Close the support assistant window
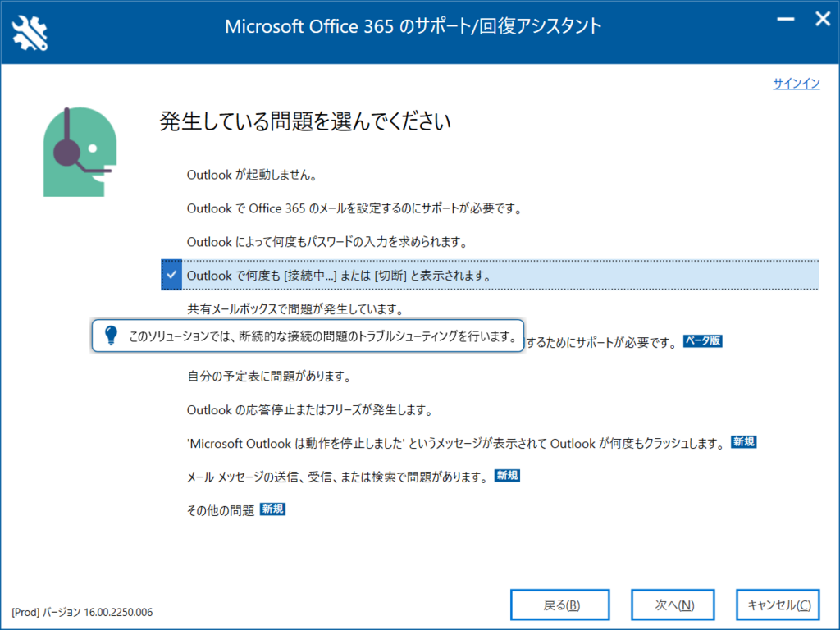The width and height of the screenshot is (840, 630). click(x=822, y=20)
